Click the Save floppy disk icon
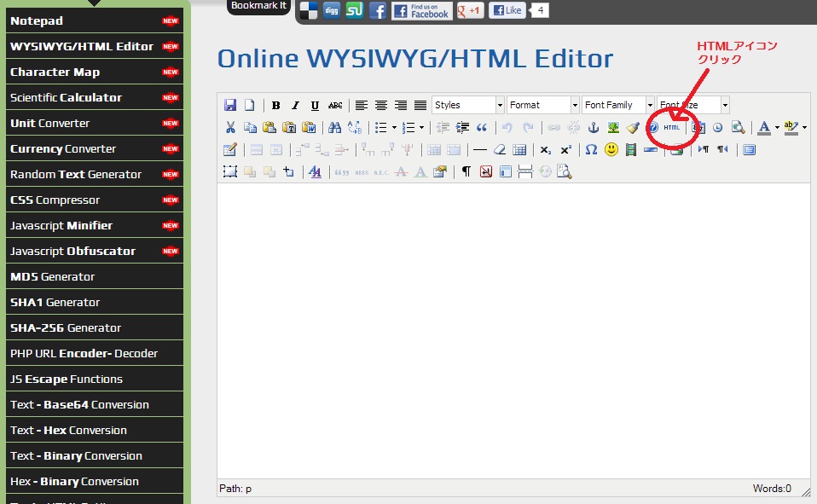 (230, 106)
